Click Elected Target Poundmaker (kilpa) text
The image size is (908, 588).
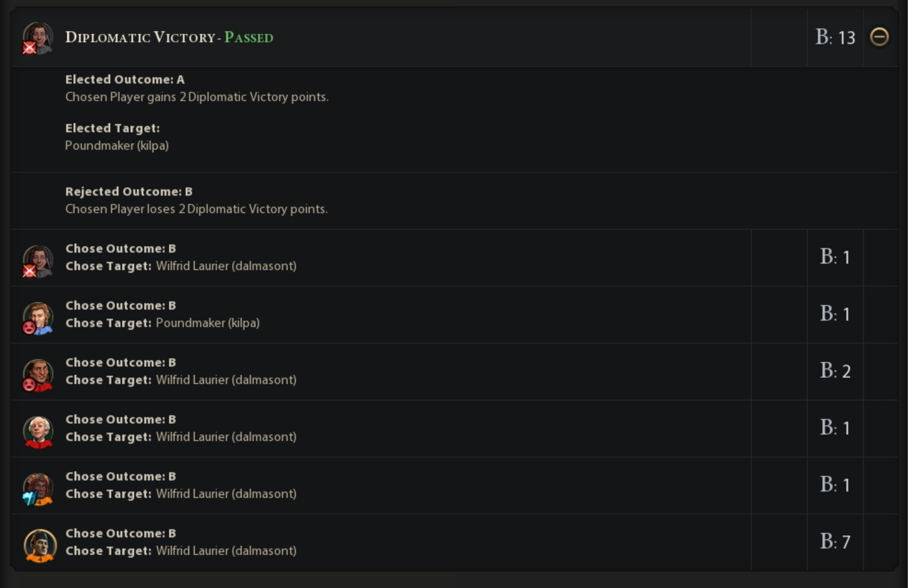(117, 146)
